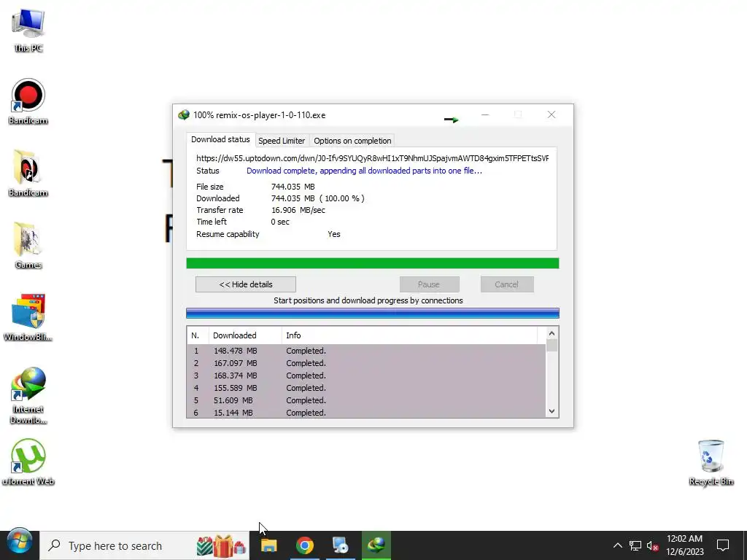This screenshot has width=747, height=560.
Task: Click the File size value 744.035 MB
Action: tap(293, 187)
